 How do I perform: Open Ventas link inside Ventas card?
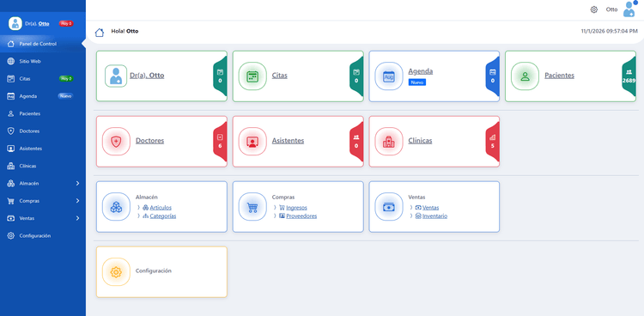431,208
